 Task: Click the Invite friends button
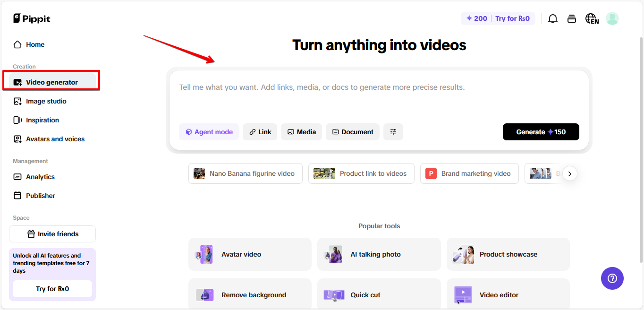[x=52, y=234]
